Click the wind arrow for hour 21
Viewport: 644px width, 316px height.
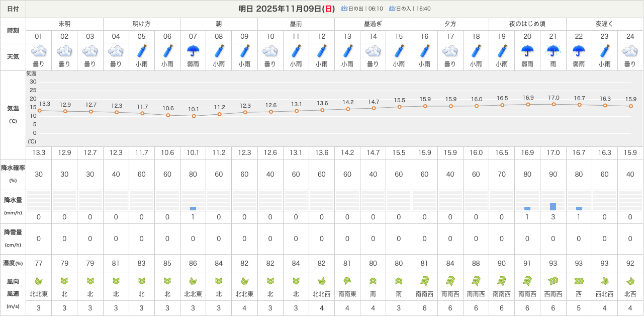pos(553,281)
